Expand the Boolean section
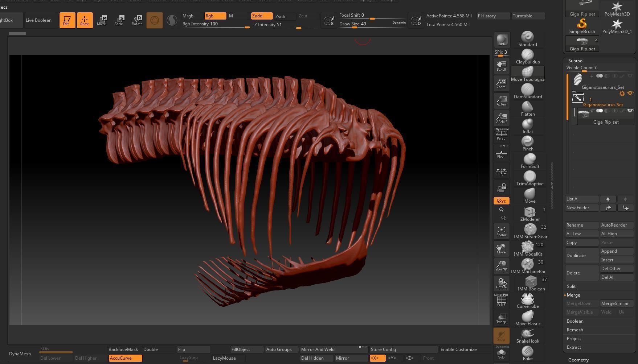The image size is (638, 364). [x=575, y=321]
